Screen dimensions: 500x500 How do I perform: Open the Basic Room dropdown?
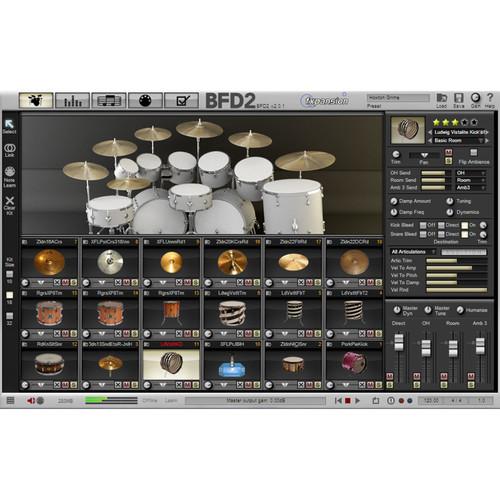click(458, 141)
